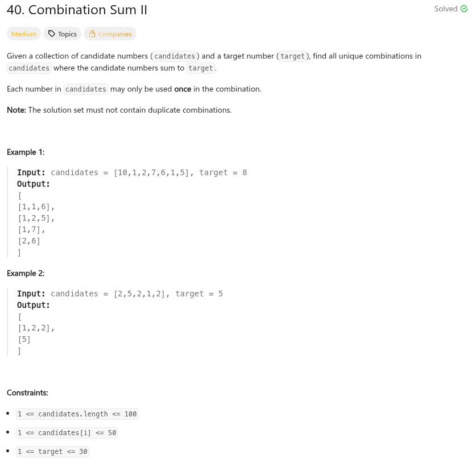Click the Solved status label
Image resolution: width=476 pixels, height=475 pixels.
[446, 9]
